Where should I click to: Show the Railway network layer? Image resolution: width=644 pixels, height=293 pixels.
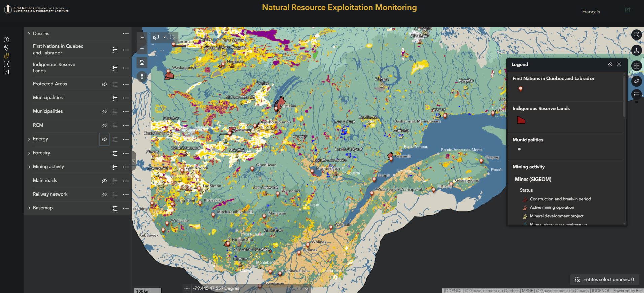[x=104, y=194]
